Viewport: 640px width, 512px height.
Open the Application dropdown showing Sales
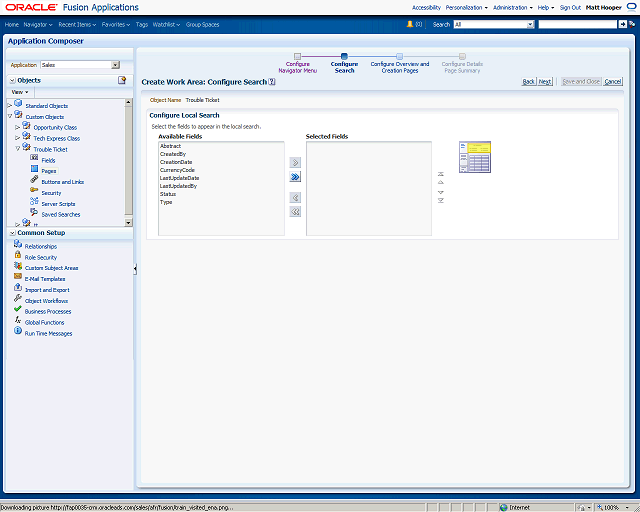coord(116,65)
